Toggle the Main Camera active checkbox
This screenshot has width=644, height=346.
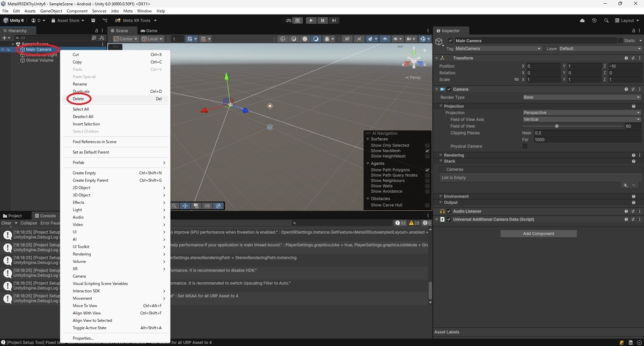tap(451, 41)
